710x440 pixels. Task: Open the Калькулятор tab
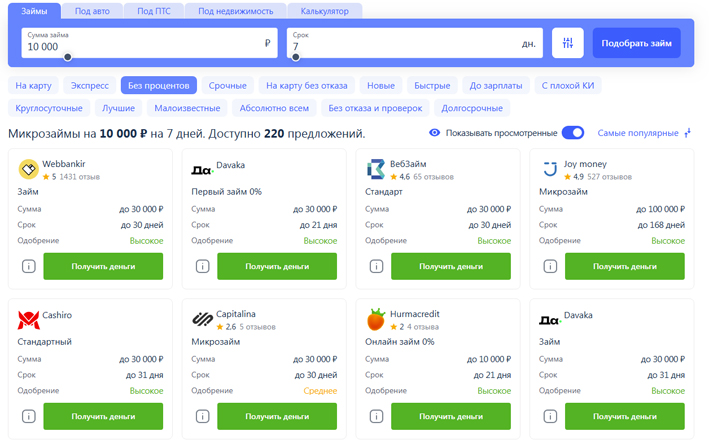[325, 11]
